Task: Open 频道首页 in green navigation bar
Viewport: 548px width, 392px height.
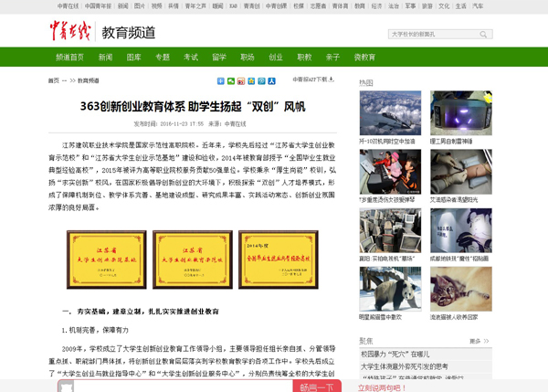Action: click(x=69, y=57)
